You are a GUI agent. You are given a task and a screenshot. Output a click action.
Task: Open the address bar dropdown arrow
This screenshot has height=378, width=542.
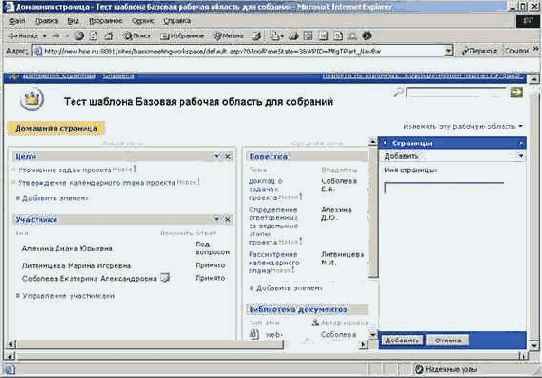[448, 51]
